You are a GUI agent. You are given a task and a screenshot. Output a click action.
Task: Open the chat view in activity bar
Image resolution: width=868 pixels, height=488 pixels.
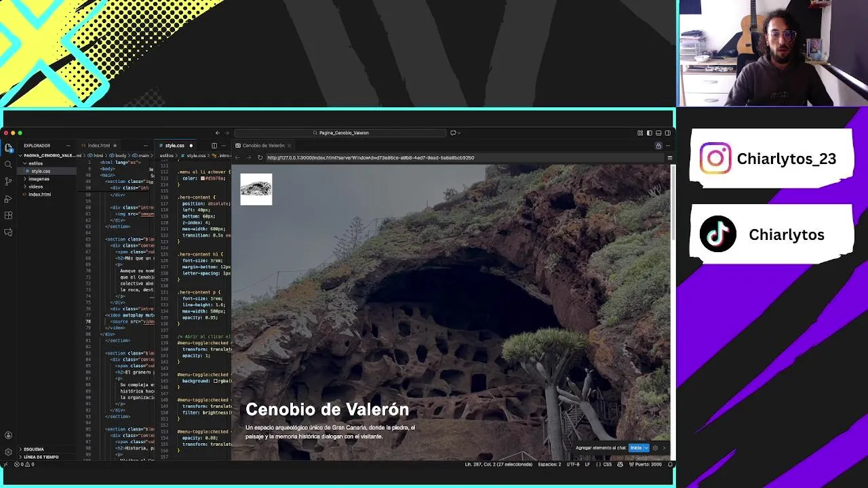tap(8, 232)
